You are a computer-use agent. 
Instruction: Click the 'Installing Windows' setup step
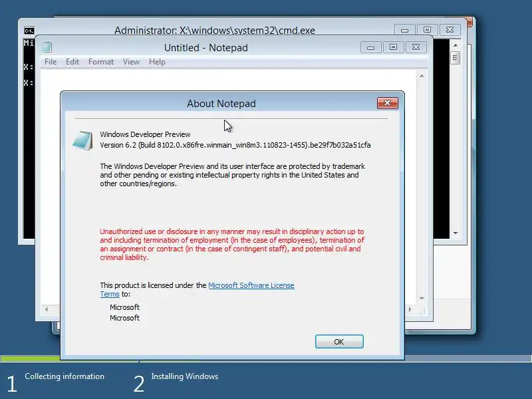tap(185, 376)
